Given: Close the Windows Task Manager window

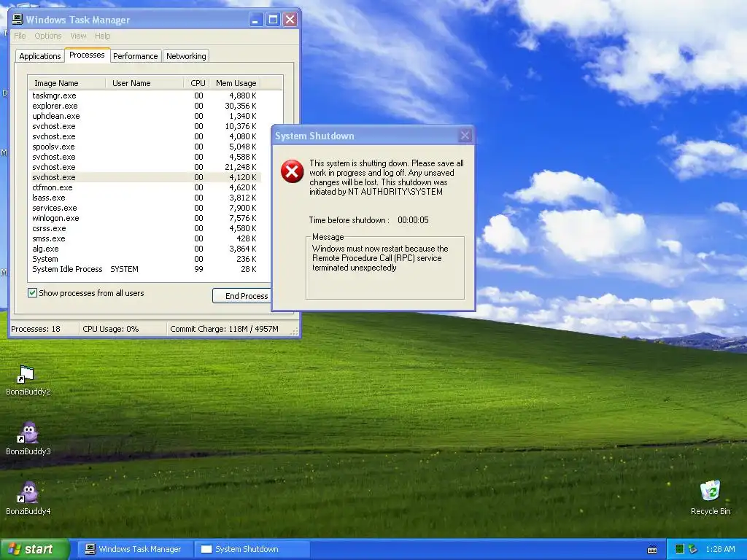Looking at the screenshot, I should click(290, 20).
